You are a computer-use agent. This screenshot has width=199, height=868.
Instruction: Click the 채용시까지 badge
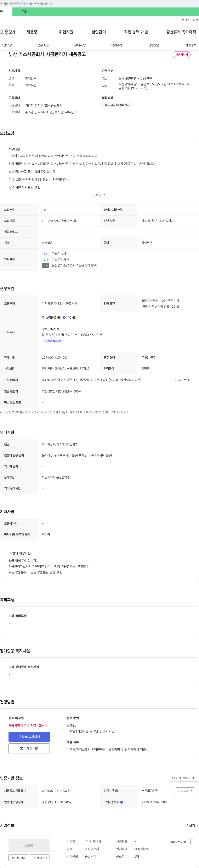(182, 55)
